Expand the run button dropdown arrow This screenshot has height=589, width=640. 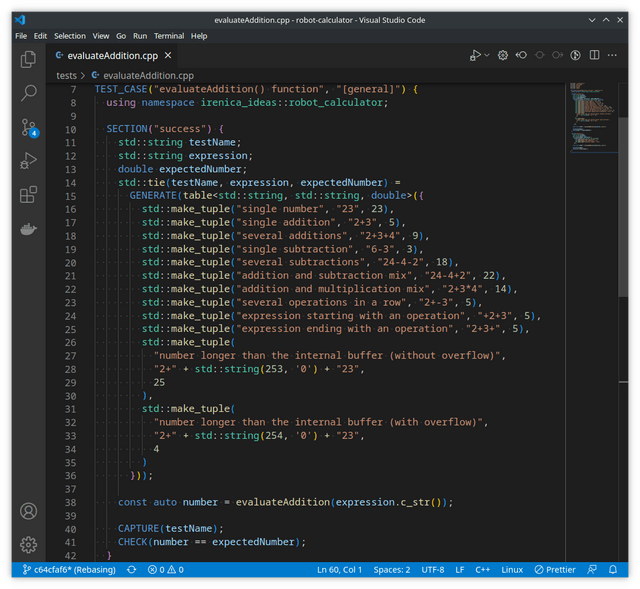coord(487,55)
